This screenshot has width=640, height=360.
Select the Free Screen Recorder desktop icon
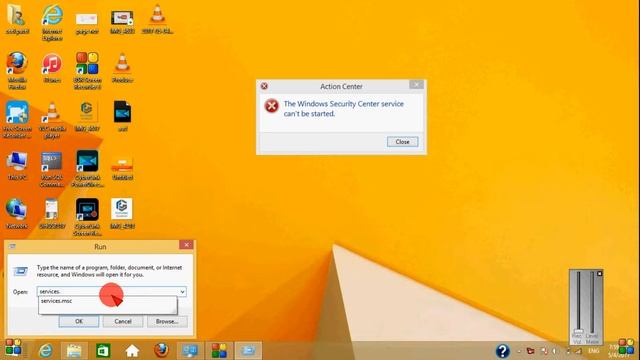click(x=17, y=120)
